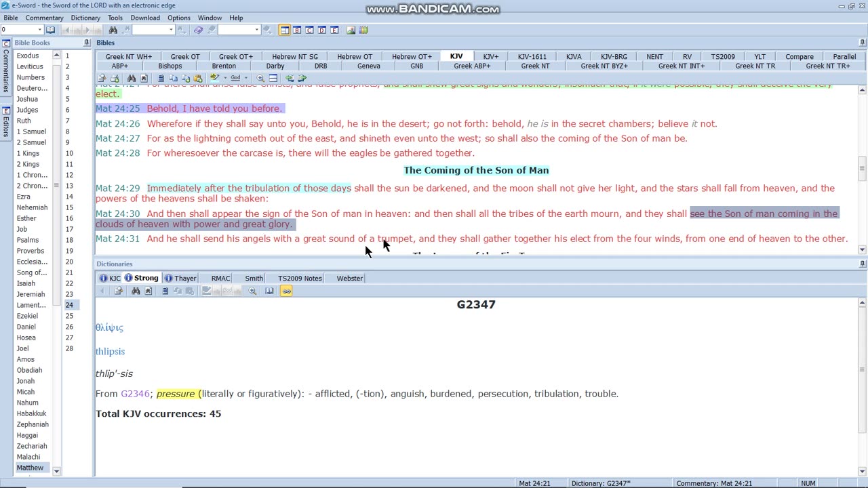Expand highlighter color dropdown arrow
868x488 pixels.
225,78
